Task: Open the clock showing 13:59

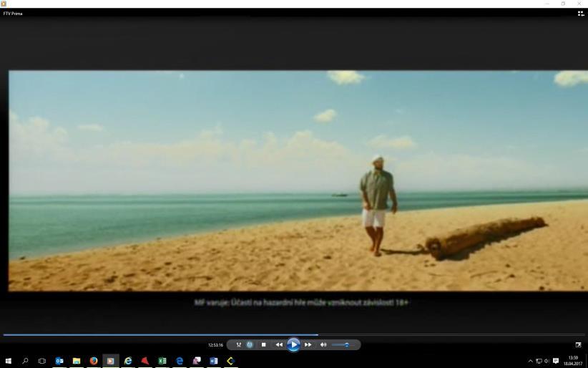Action: (573, 361)
